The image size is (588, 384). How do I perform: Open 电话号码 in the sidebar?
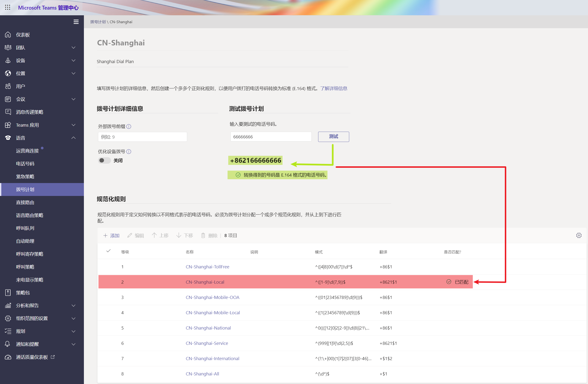click(x=25, y=163)
